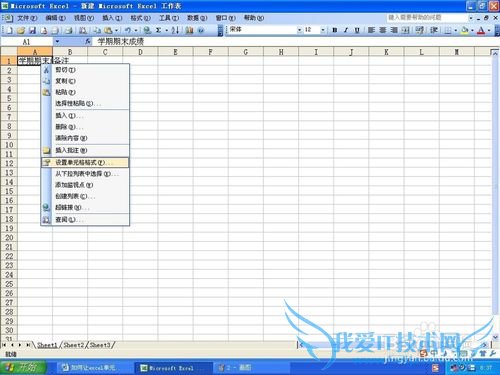Choose 设置单元格格式 (Format Cells) in context menu
Viewport: 500px width, 375px height.
click(x=85, y=163)
